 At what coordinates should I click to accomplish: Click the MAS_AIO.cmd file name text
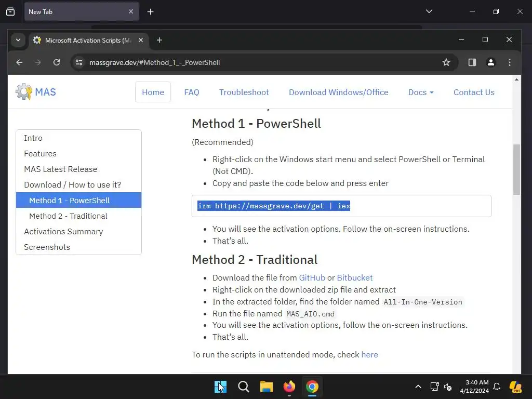311,314
